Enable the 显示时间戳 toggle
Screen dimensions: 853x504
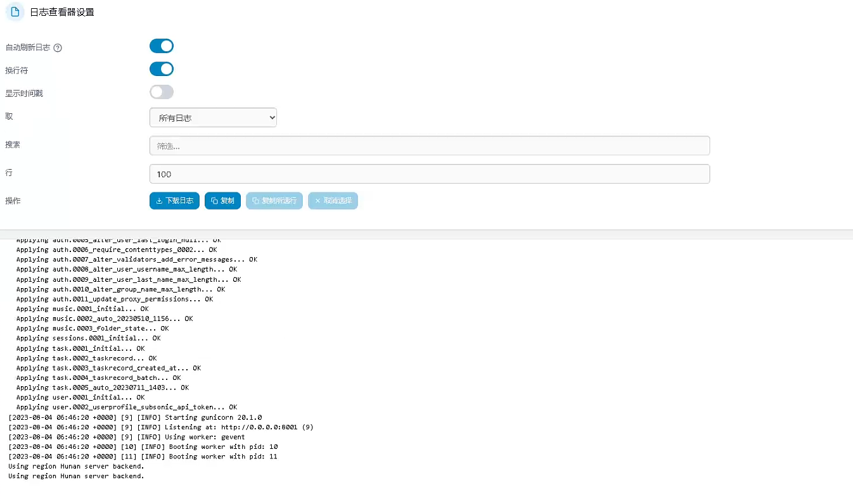click(x=162, y=92)
